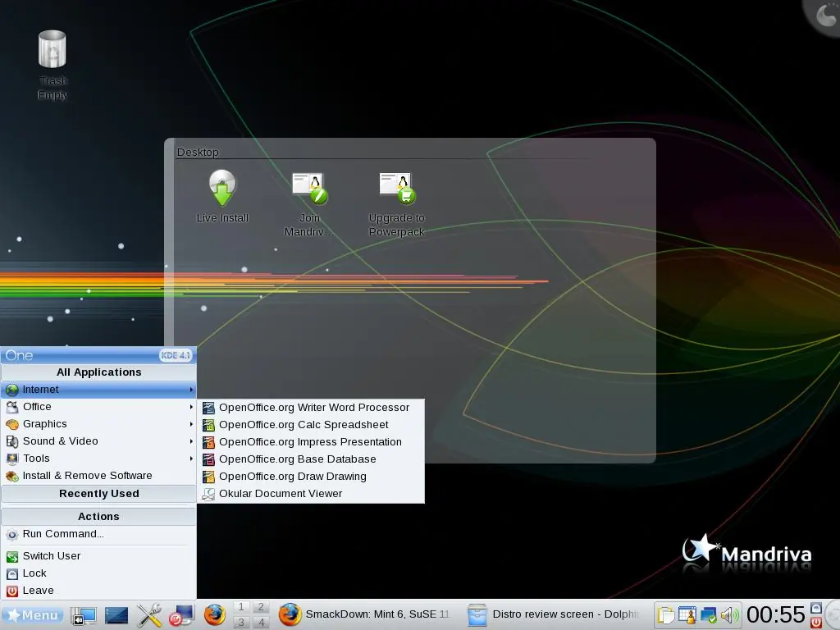
Task: Open the Sound & Video submenu
Action: pos(98,441)
